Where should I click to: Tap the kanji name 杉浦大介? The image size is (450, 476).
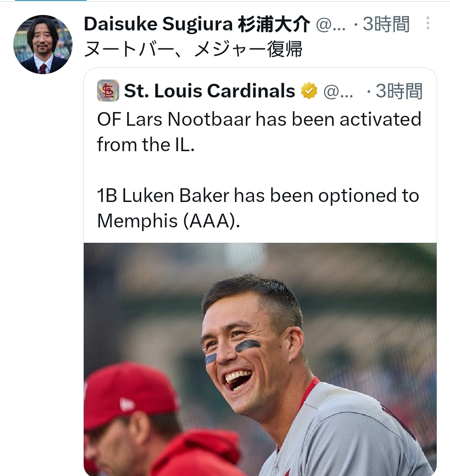point(274,25)
